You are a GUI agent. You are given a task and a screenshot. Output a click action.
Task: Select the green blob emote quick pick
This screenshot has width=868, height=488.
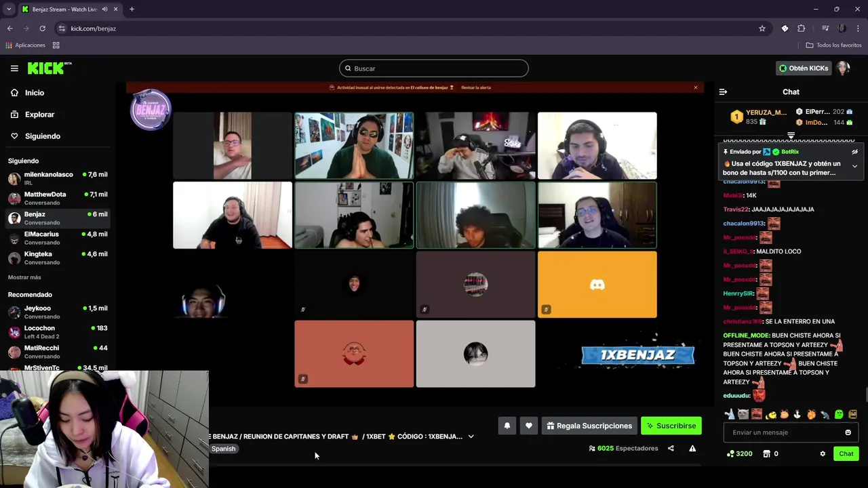[x=839, y=414]
